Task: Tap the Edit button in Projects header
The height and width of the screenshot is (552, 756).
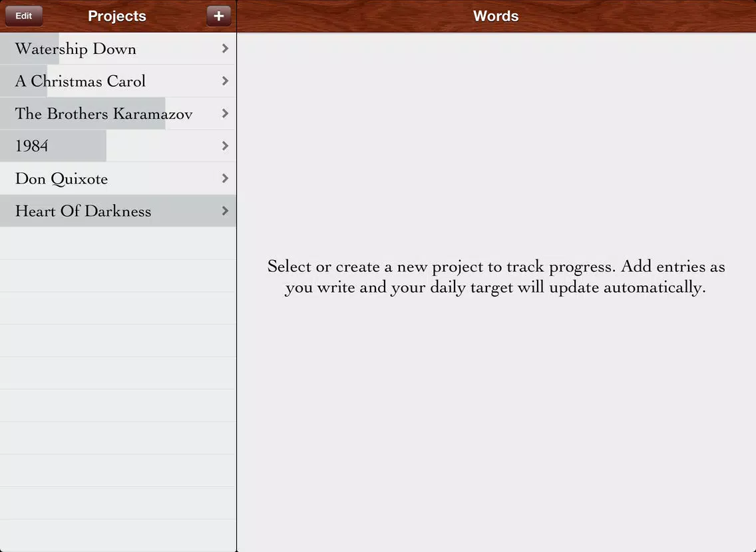Action: coord(24,16)
